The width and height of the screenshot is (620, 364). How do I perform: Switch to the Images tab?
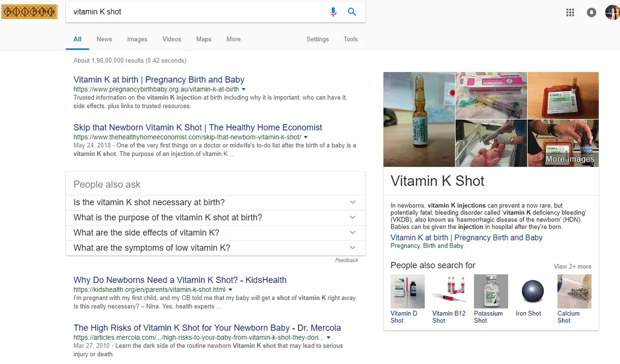[x=137, y=39]
